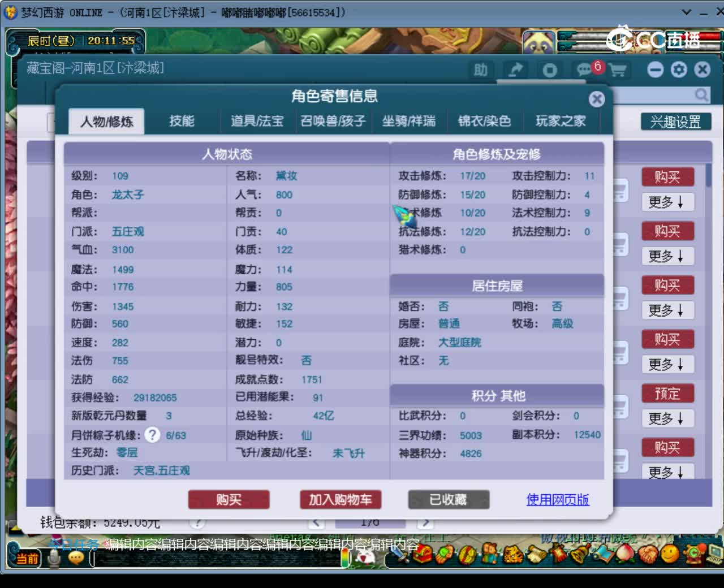Click the 加入购物车 button

[x=341, y=499]
